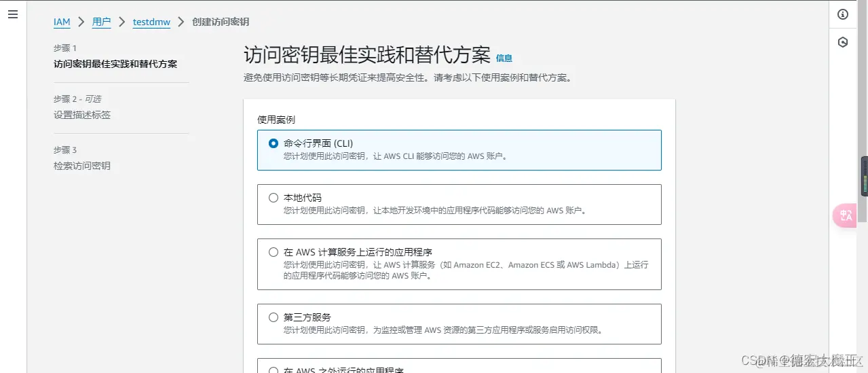Click the dark scrollbar handle on right edge

(864, 177)
